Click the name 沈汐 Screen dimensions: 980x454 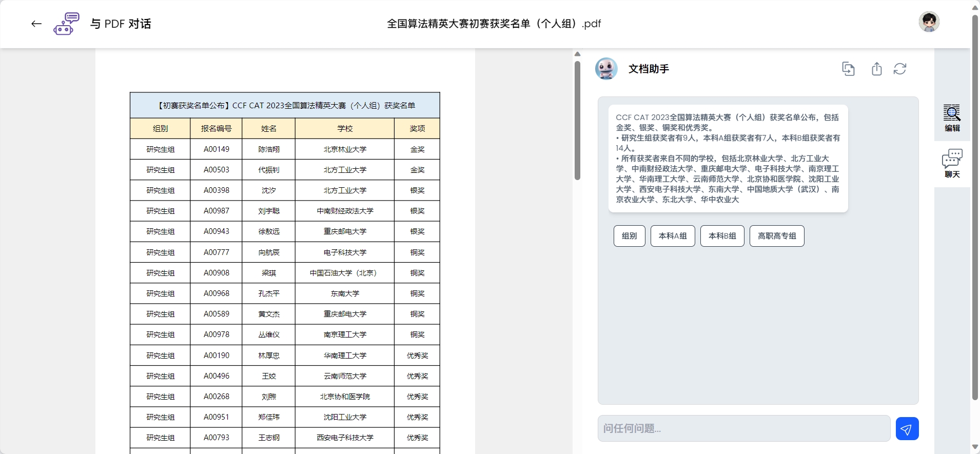[x=269, y=190]
